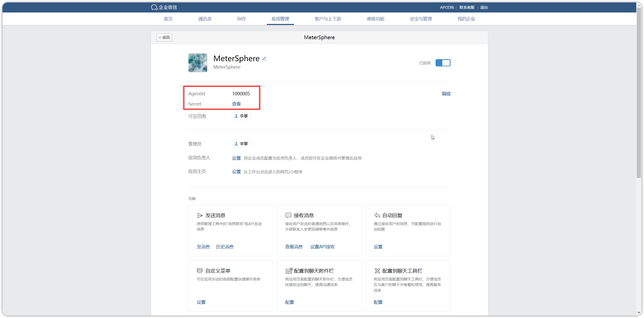Click the AgentId value 1000005

coord(241,94)
